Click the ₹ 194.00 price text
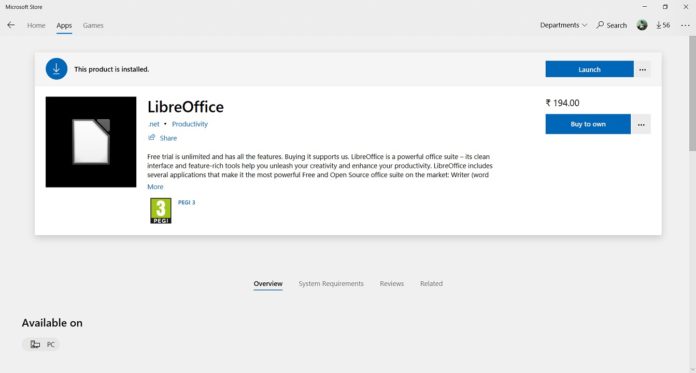This screenshot has width=696, height=373. pos(562,103)
